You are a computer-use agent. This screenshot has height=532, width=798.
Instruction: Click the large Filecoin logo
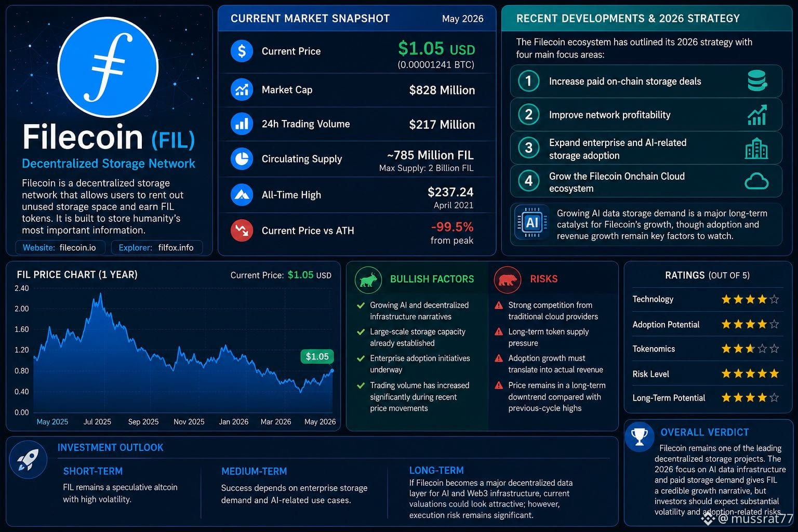tap(108, 67)
